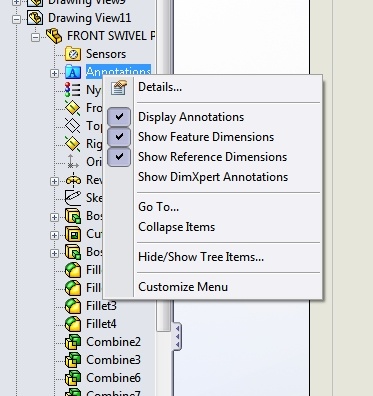Select Fillet3 in the feature tree
373x396 pixels.
click(x=101, y=306)
